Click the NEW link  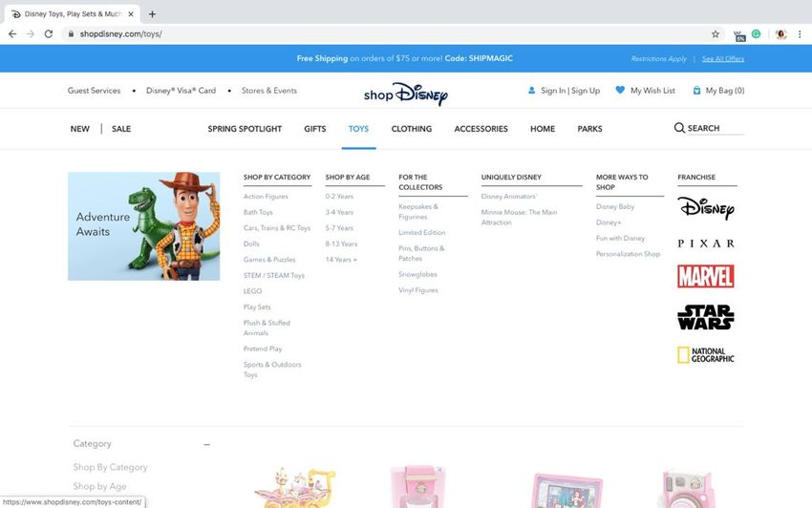(79, 129)
